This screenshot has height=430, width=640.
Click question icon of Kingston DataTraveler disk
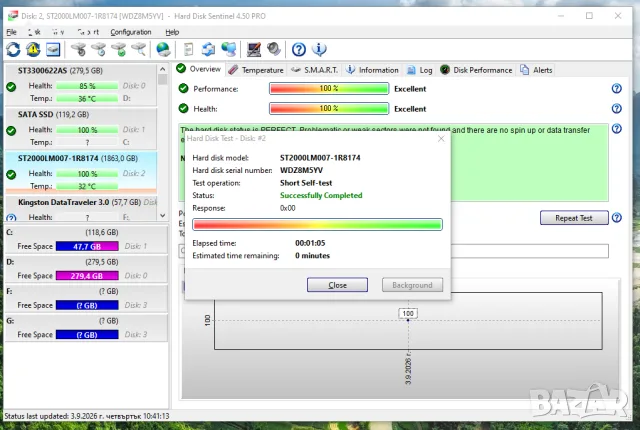click(11, 218)
